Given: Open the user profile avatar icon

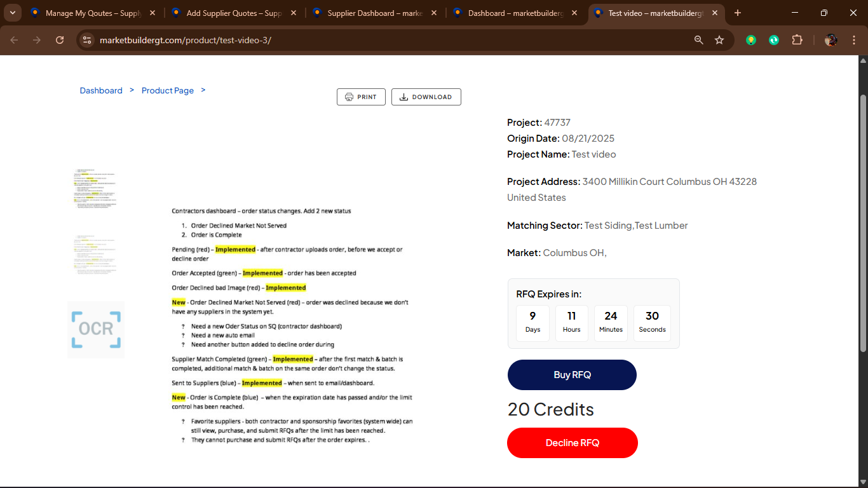Looking at the screenshot, I should coord(831,40).
